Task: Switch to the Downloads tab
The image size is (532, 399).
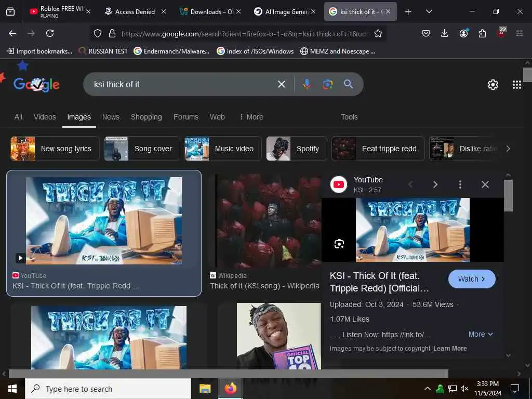Action: tap(210, 11)
